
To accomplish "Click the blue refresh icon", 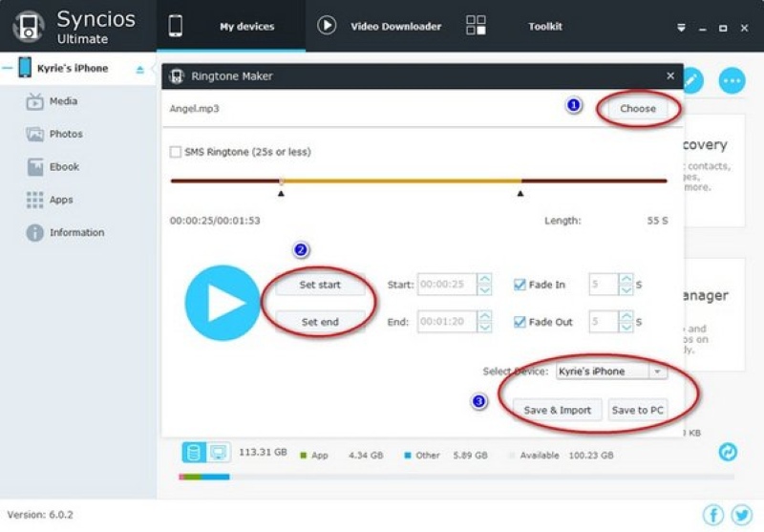I will (728, 452).
